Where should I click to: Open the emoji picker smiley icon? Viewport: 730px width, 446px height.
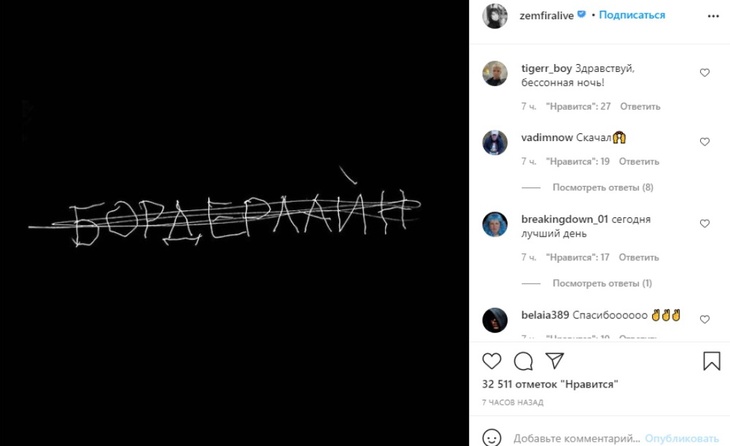492,438
